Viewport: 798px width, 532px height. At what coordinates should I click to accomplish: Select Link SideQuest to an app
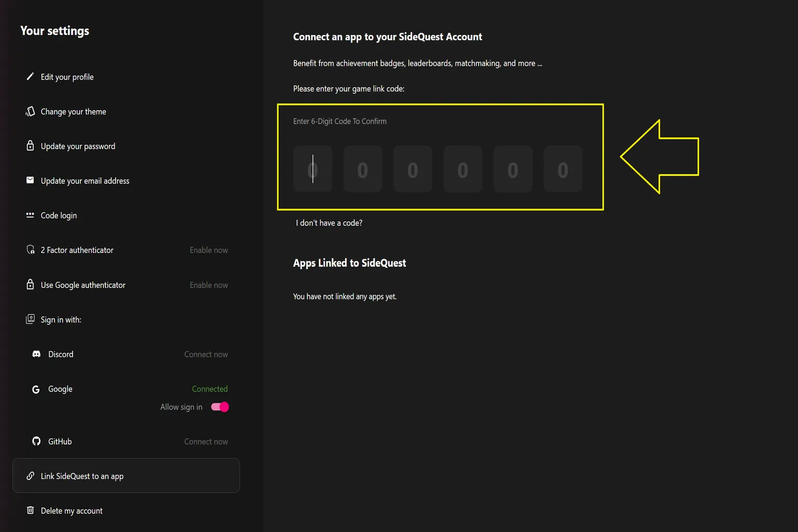click(126, 475)
